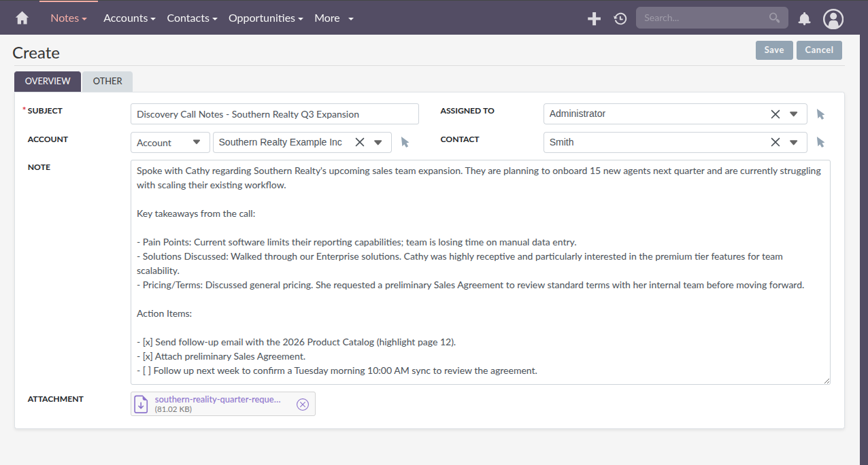Click the download icon on the attachment
This screenshot has width=868, height=465.
coord(141,404)
